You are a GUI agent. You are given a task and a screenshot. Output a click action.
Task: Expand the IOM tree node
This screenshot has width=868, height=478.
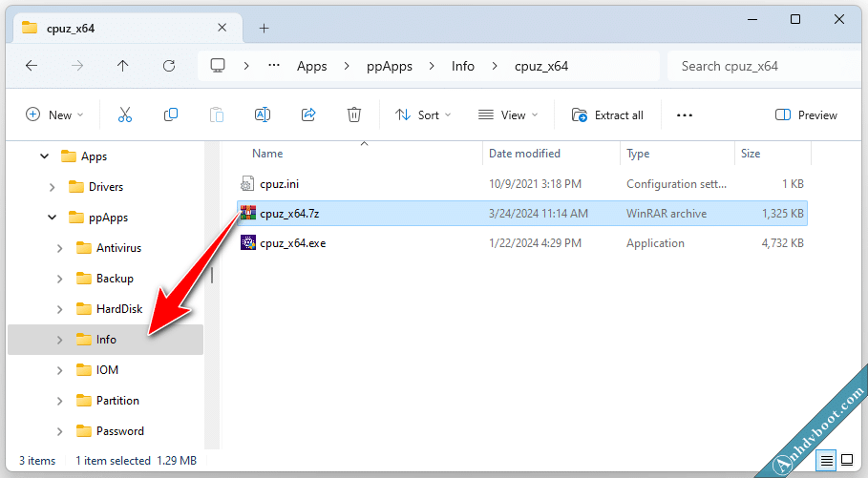tap(60, 370)
